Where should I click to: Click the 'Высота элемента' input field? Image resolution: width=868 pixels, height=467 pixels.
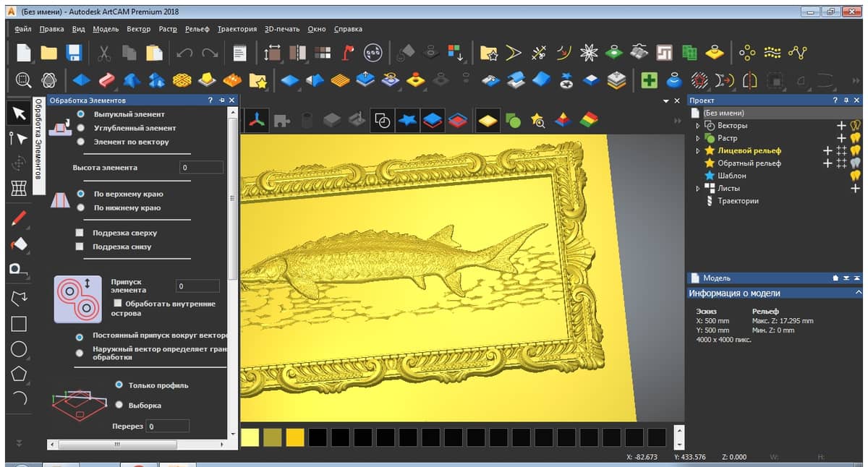pos(201,168)
